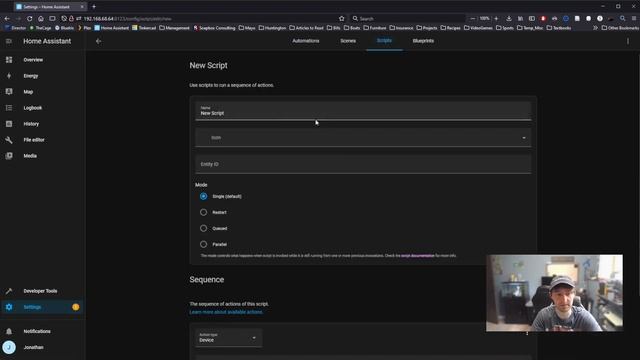Switch to the Scenes tab
This screenshot has height=360, width=640.
point(348,41)
